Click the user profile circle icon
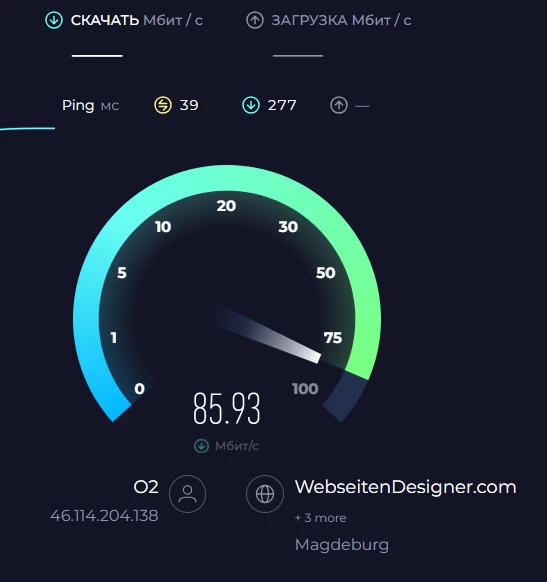The height and width of the screenshot is (582, 547). [187, 494]
